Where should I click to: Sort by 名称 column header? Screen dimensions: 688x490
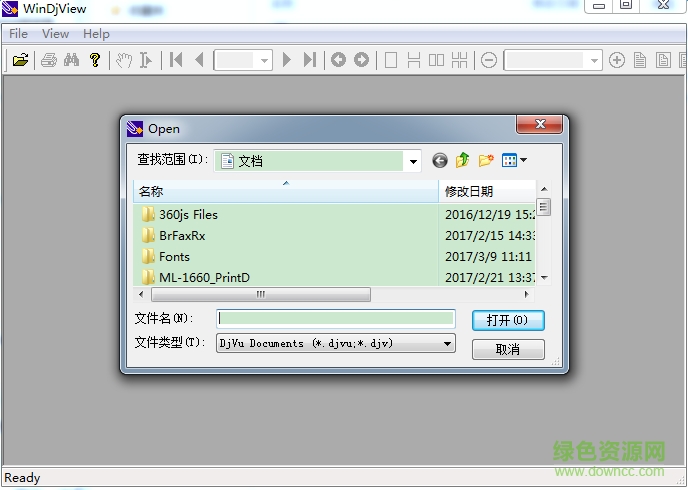click(x=286, y=191)
